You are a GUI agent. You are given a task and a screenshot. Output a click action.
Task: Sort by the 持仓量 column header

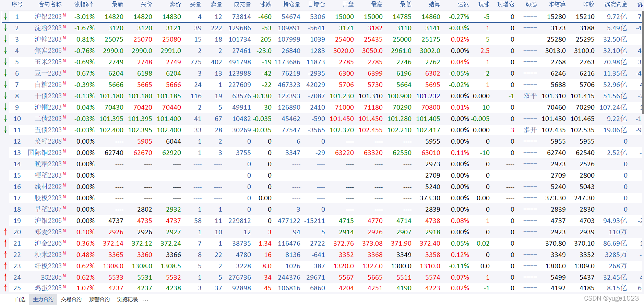(291, 4)
